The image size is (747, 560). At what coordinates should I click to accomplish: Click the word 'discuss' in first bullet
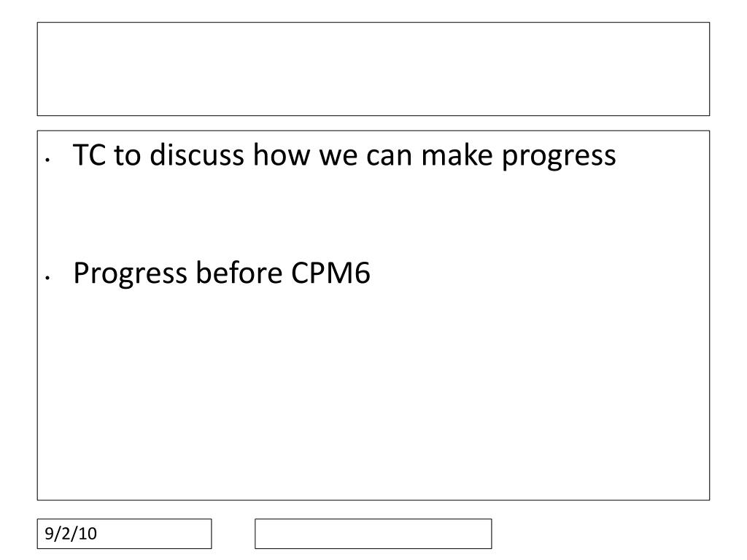pyautogui.click(x=196, y=155)
